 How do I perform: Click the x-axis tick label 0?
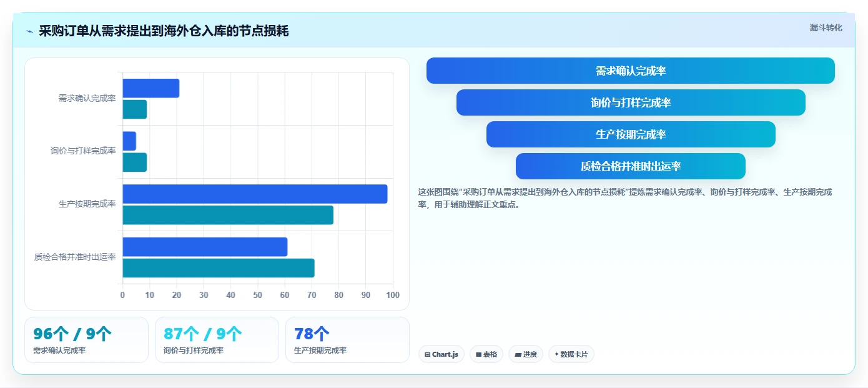(122, 295)
